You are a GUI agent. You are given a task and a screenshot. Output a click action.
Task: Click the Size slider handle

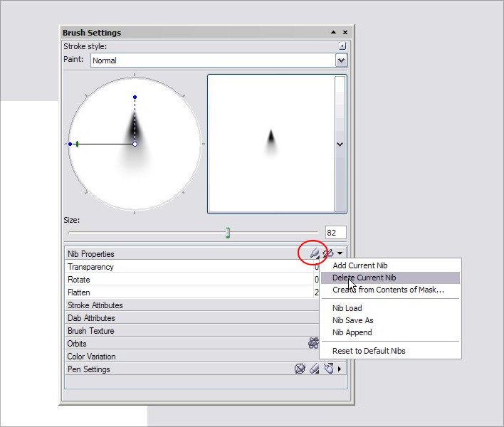pyautogui.click(x=228, y=233)
